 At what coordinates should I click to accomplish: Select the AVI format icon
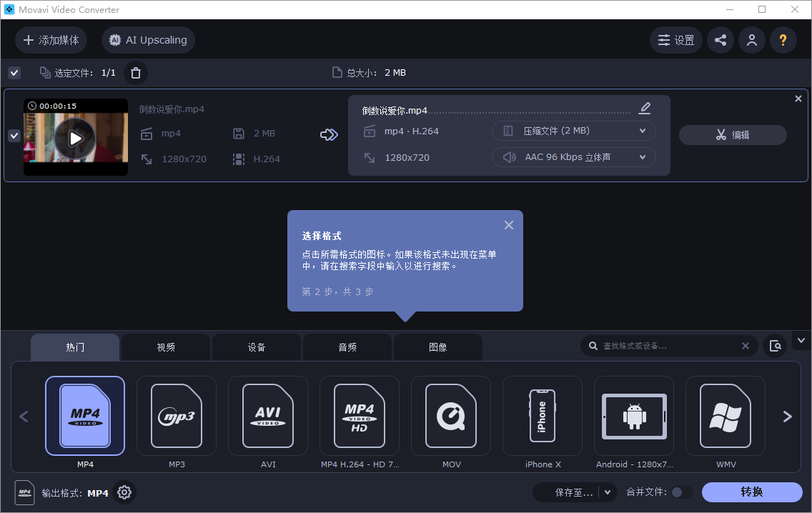tap(268, 416)
